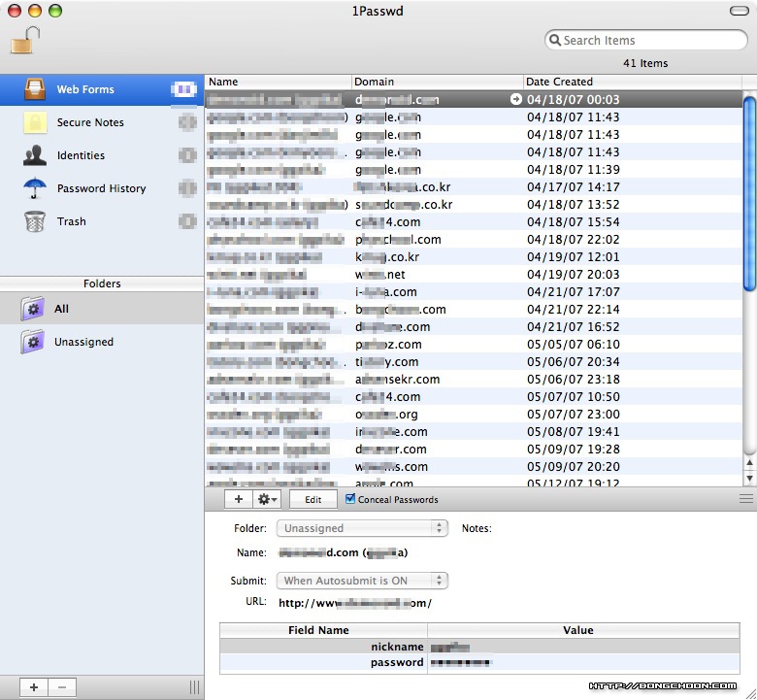The image size is (757, 700).
Task: Select the row dated 04/18/07 11:39
Action: tap(474, 170)
